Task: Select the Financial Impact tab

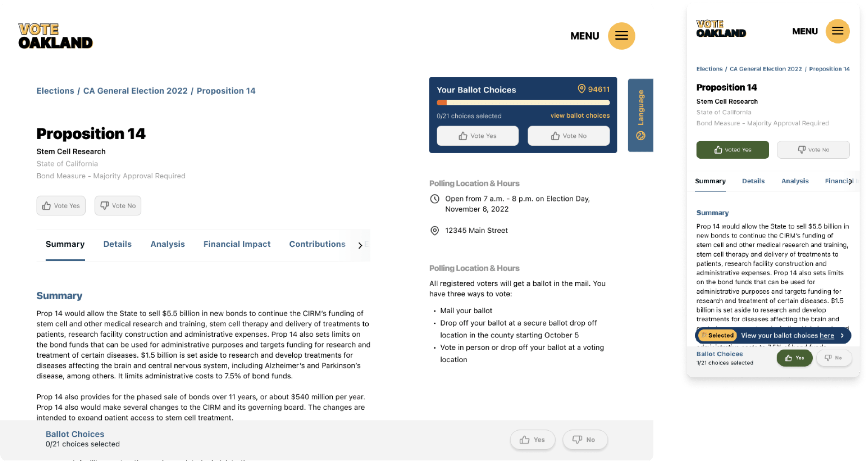Action: click(237, 244)
